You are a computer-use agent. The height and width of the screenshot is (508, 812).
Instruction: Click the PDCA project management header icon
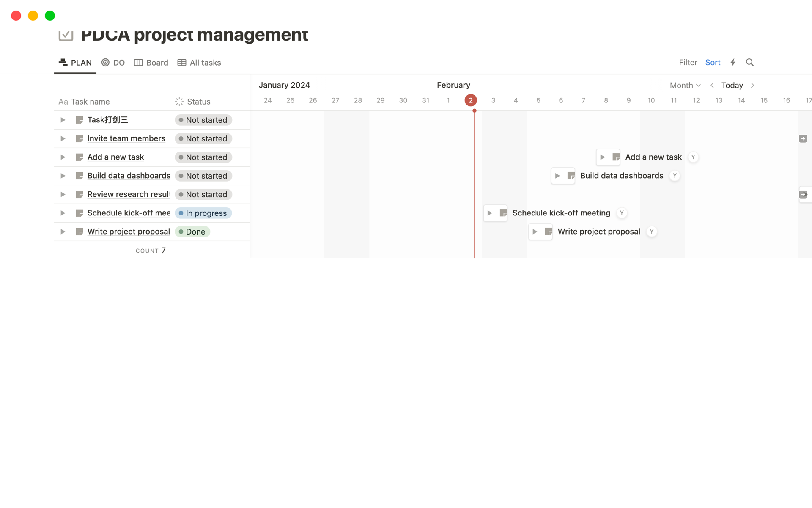point(65,35)
